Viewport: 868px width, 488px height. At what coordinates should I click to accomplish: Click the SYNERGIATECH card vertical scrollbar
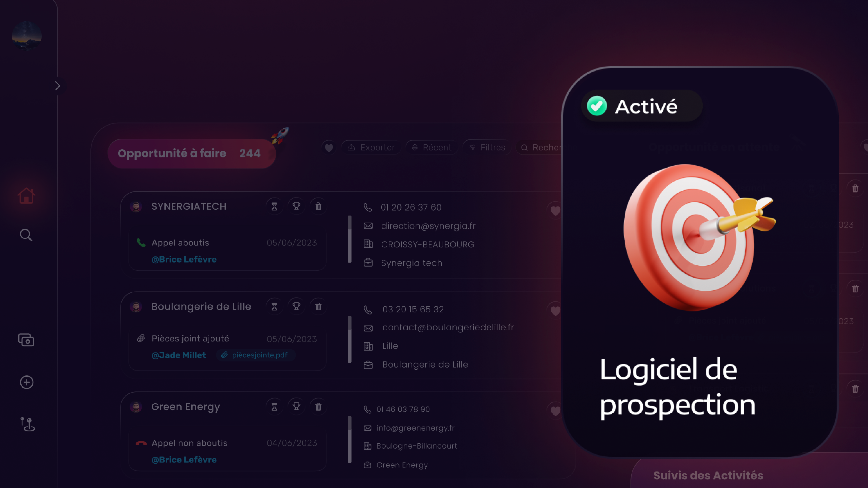(350, 239)
